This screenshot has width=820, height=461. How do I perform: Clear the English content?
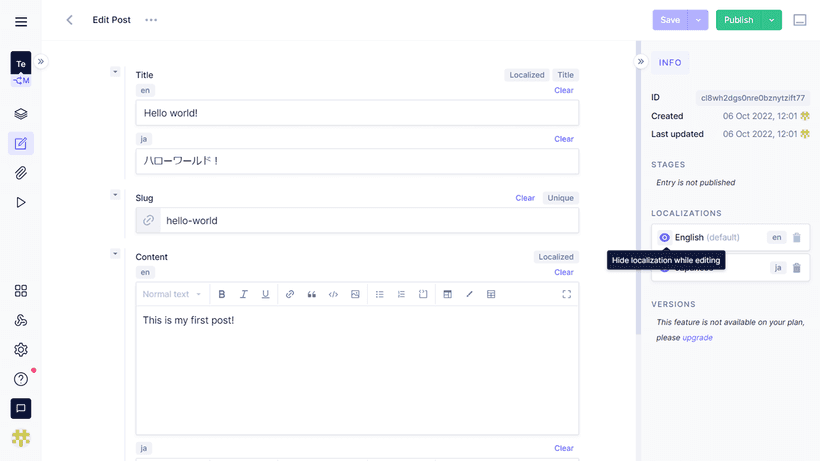point(564,272)
